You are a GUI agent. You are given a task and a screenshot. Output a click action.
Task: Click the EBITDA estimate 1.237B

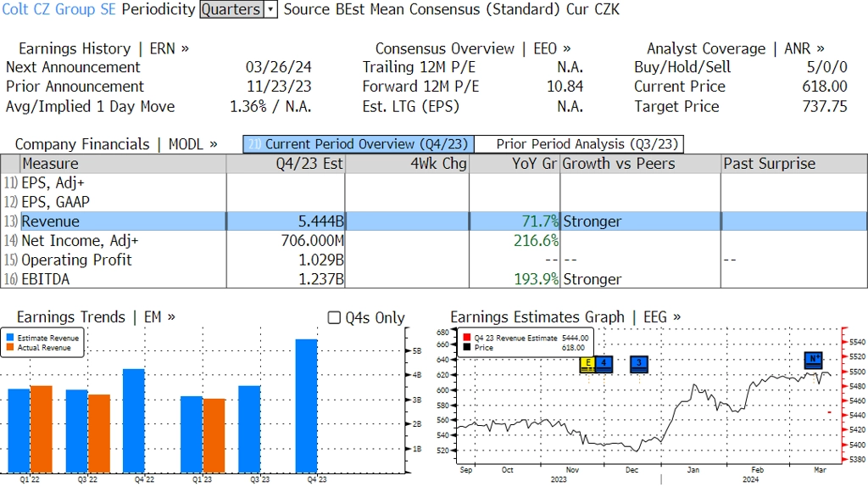click(321, 279)
